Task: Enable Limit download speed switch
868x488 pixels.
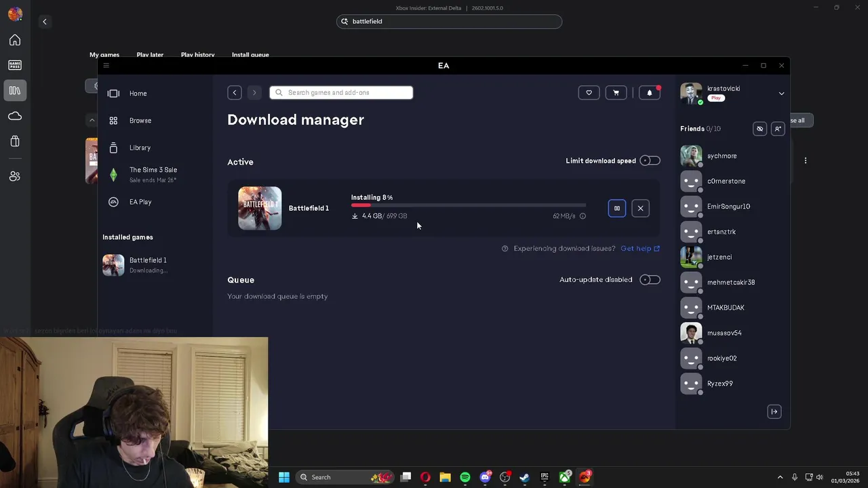Action: click(650, 161)
